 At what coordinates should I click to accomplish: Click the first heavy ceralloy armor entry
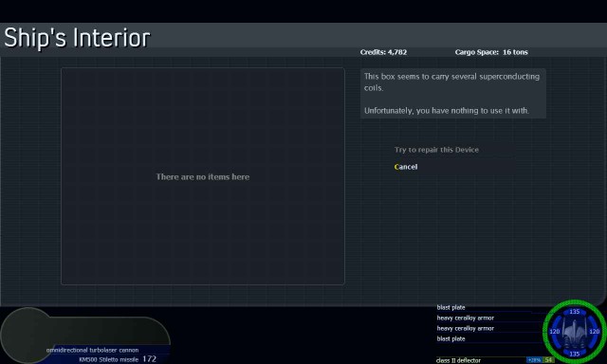pyautogui.click(x=466, y=318)
